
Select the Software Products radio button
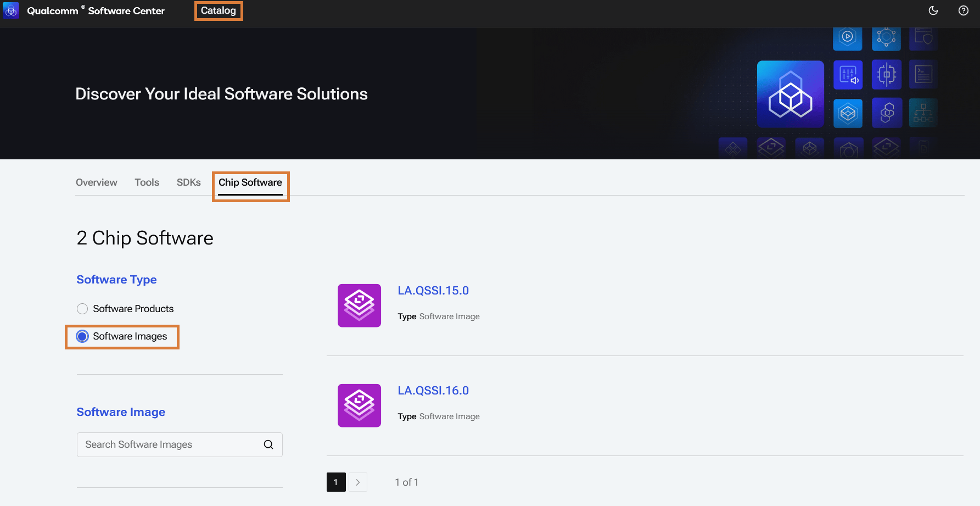click(82, 309)
